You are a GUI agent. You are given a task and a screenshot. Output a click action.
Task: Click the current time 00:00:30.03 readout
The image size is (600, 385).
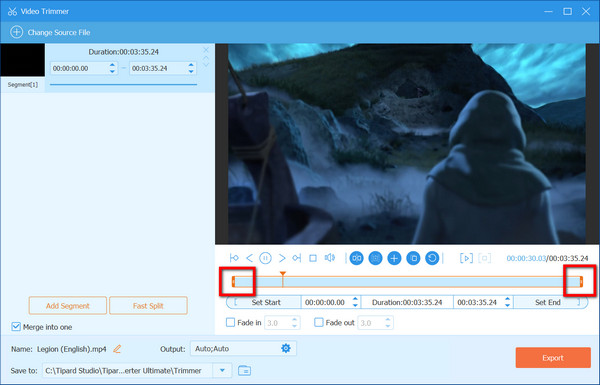[x=526, y=258]
